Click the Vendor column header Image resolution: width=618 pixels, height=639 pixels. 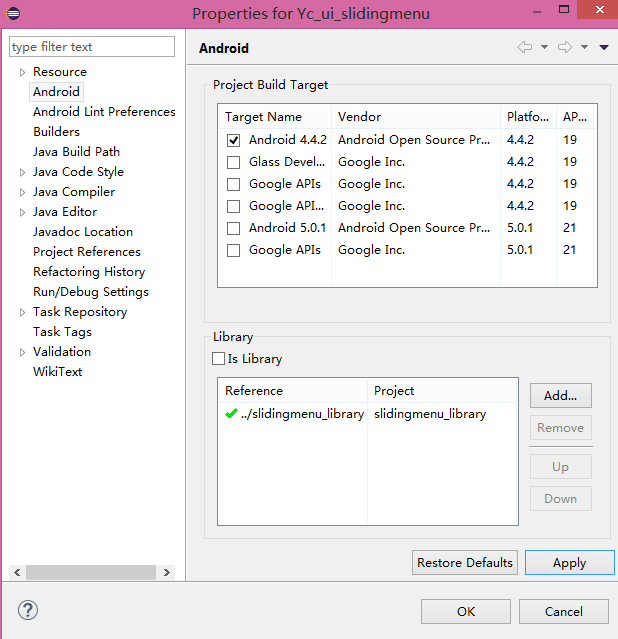(416, 117)
